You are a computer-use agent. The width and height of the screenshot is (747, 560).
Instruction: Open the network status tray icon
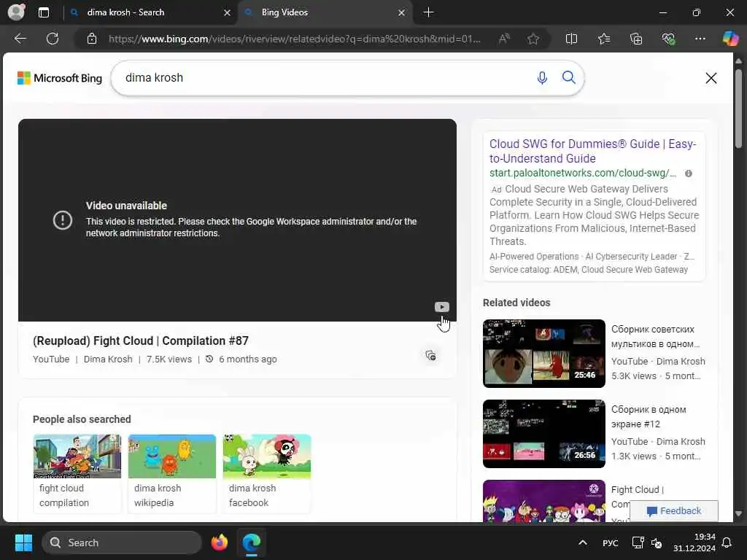(638, 542)
